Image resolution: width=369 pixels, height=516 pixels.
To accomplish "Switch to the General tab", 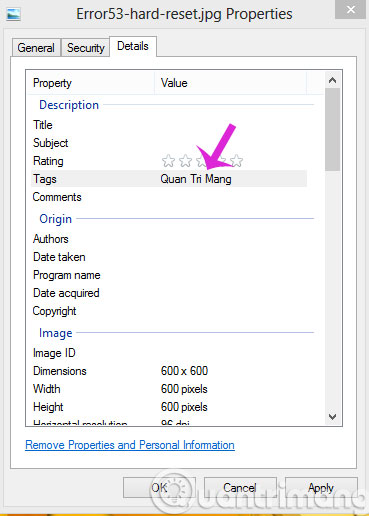I will pyautogui.click(x=36, y=48).
